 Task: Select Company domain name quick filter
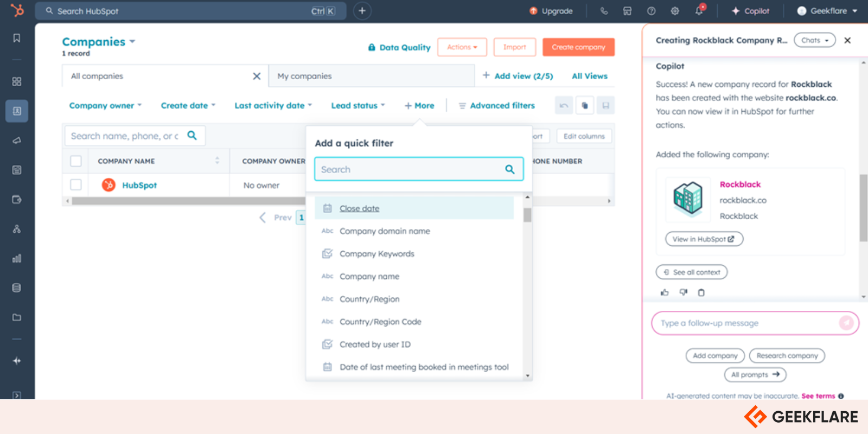click(414, 231)
